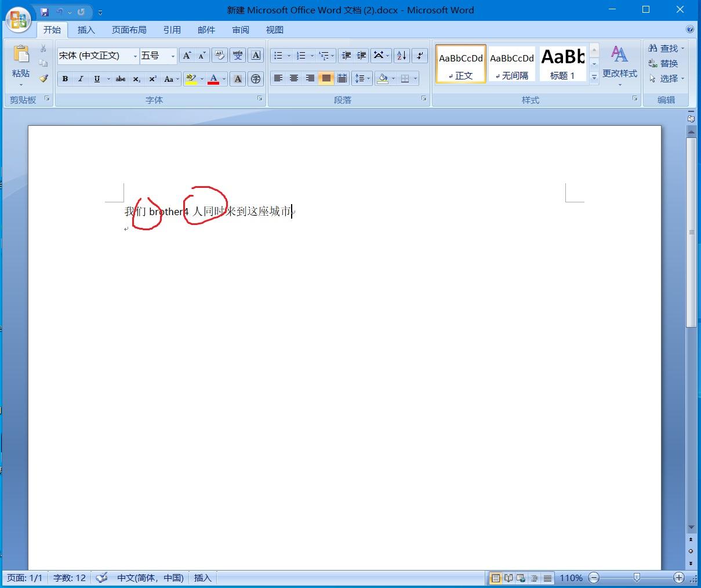701x588 pixels.
Task: Open paragraph dialog launcher in 段落 group
Action: coord(424,99)
